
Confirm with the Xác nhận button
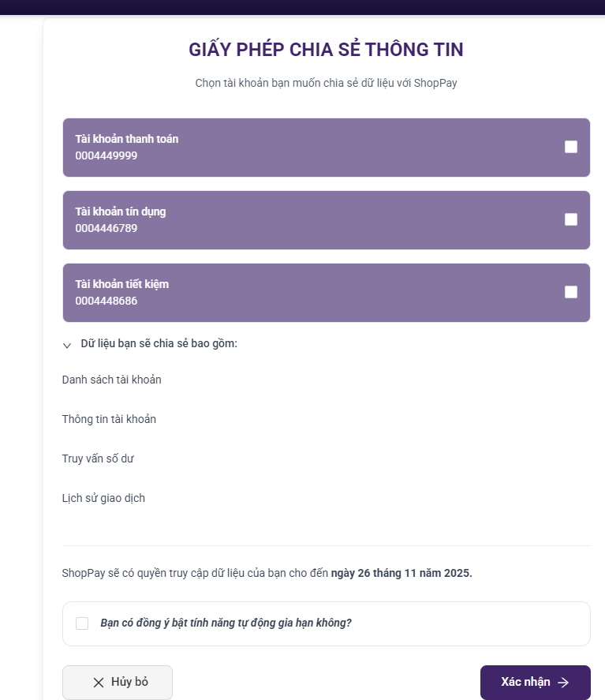pyautogui.click(x=535, y=683)
